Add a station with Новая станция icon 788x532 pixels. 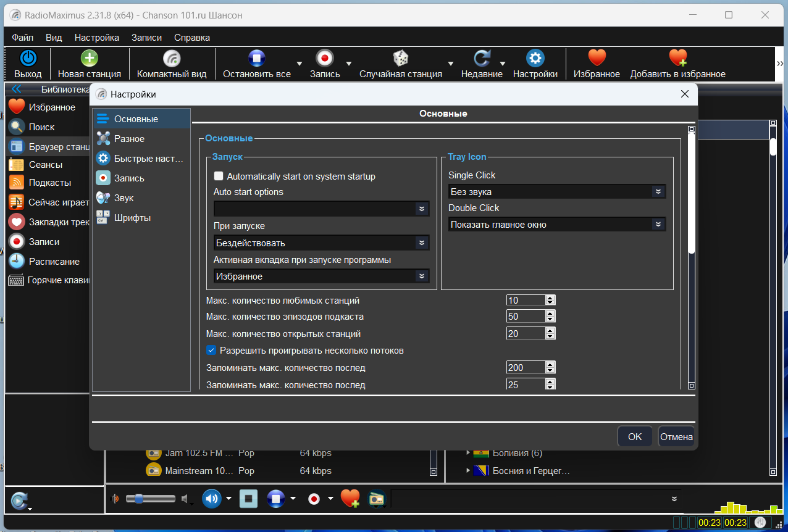(90, 59)
